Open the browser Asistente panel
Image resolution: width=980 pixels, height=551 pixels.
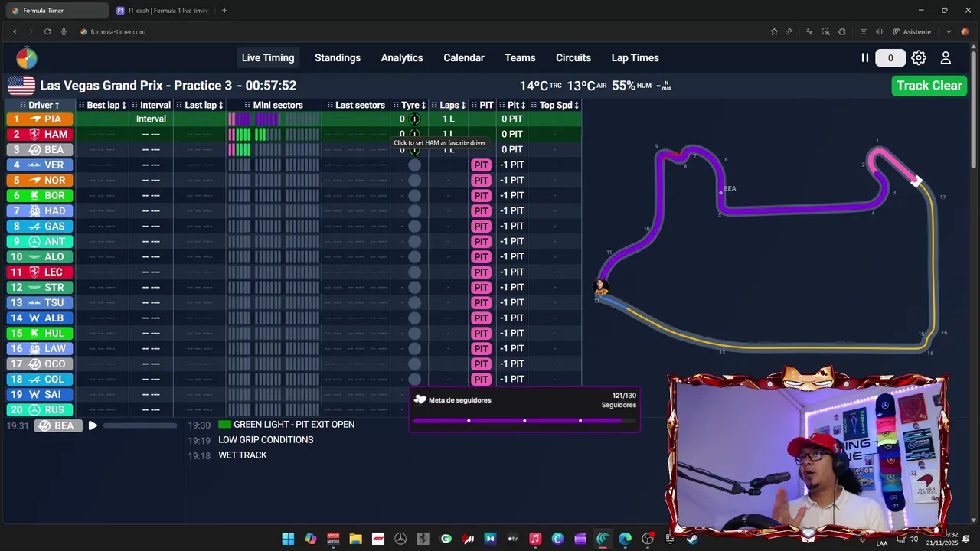click(x=912, y=31)
